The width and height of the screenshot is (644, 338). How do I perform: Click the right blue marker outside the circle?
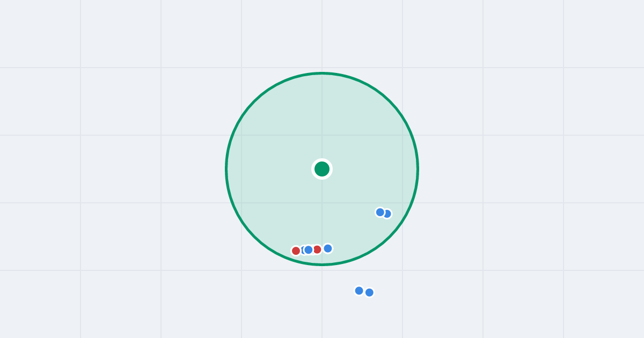(x=369, y=292)
